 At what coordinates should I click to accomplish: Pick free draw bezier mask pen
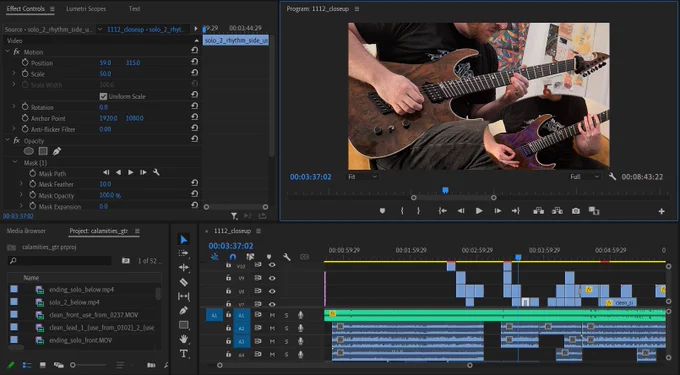(x=57, y=151)
